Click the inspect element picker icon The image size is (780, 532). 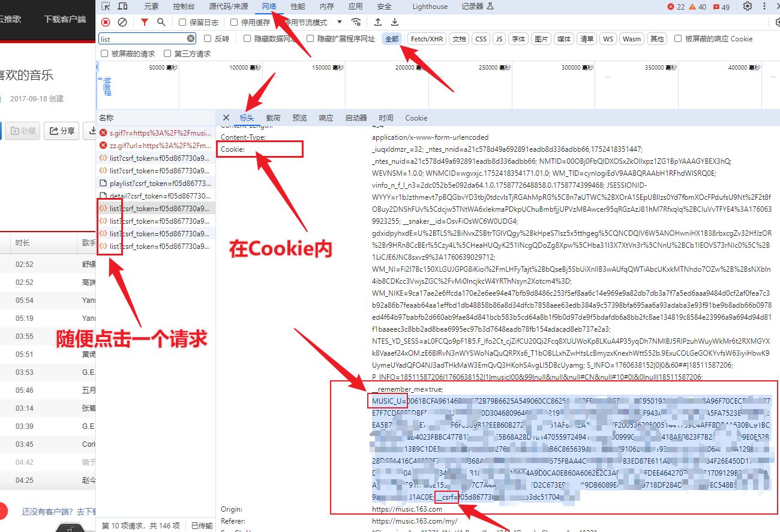106,7
